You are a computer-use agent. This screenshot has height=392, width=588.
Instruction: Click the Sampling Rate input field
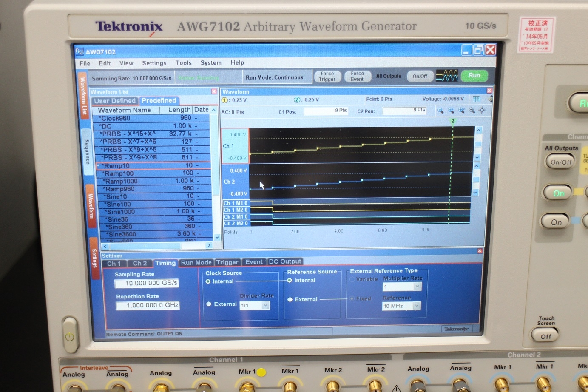[146, 283]
